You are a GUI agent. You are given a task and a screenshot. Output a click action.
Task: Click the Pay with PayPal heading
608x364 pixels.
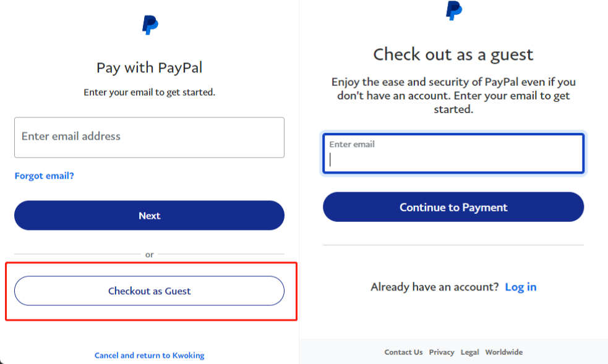[149, 67]
